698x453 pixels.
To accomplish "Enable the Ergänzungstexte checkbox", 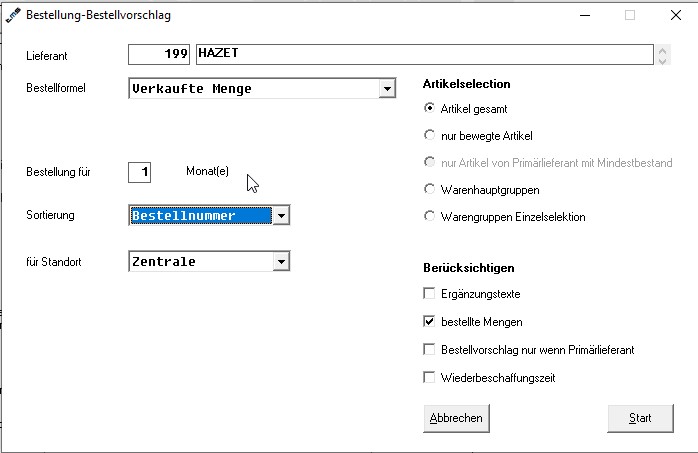I will [429, 294].
